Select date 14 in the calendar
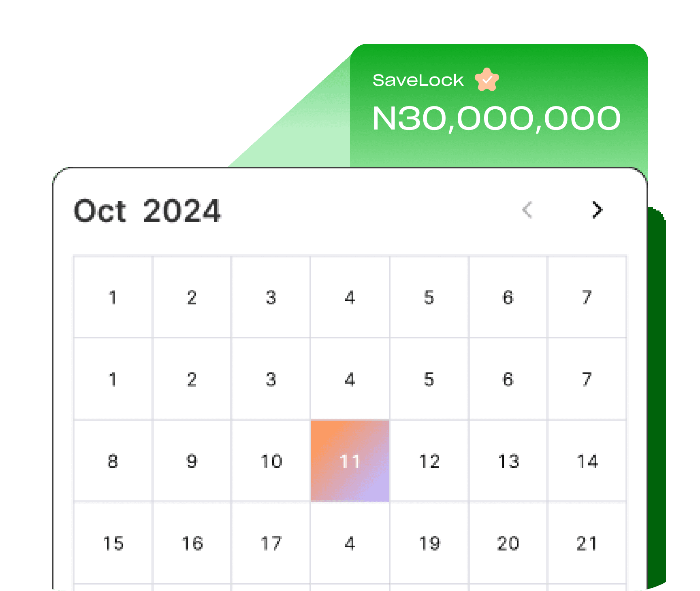The image size is (700, 591). click(x=587, y=461)
